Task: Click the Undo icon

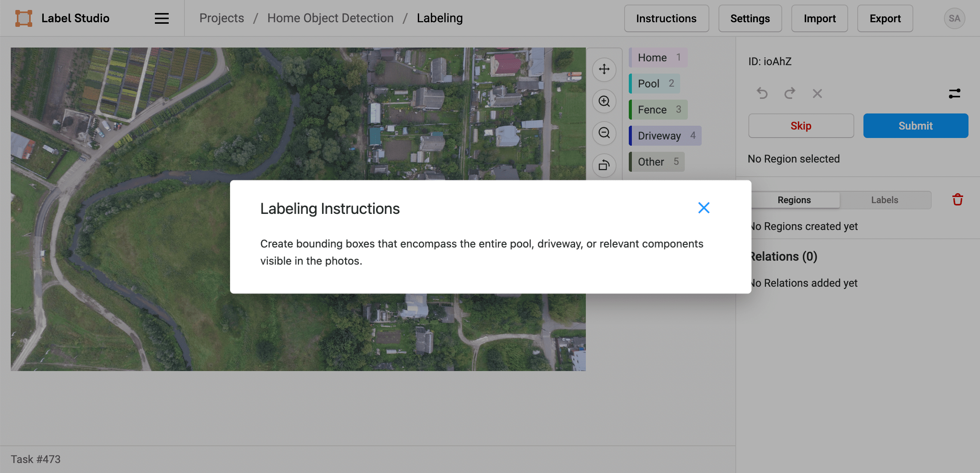Action: [x=762, y=94]
